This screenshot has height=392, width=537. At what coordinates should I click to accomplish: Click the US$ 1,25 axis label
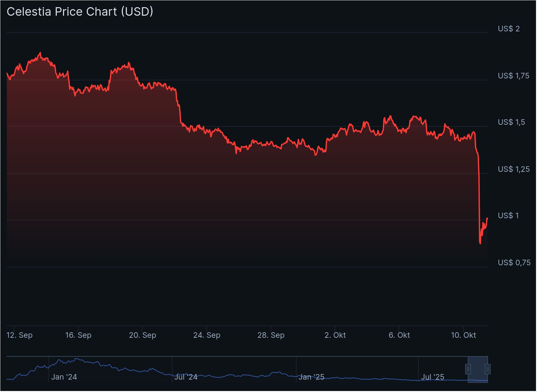[513, 169]
